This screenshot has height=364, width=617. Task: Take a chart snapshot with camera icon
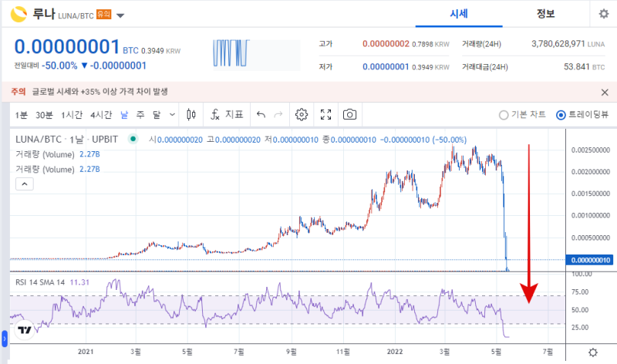349,114
